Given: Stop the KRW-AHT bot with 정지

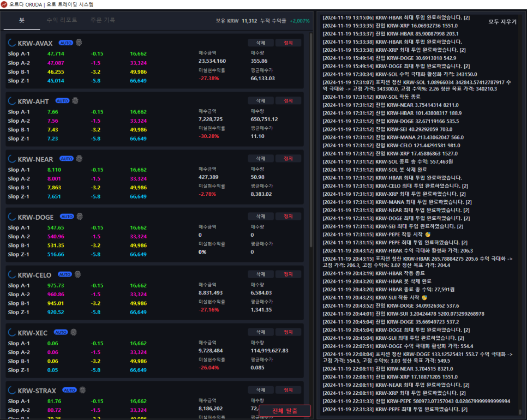Looking at the screenshot, I should [289, 100].
